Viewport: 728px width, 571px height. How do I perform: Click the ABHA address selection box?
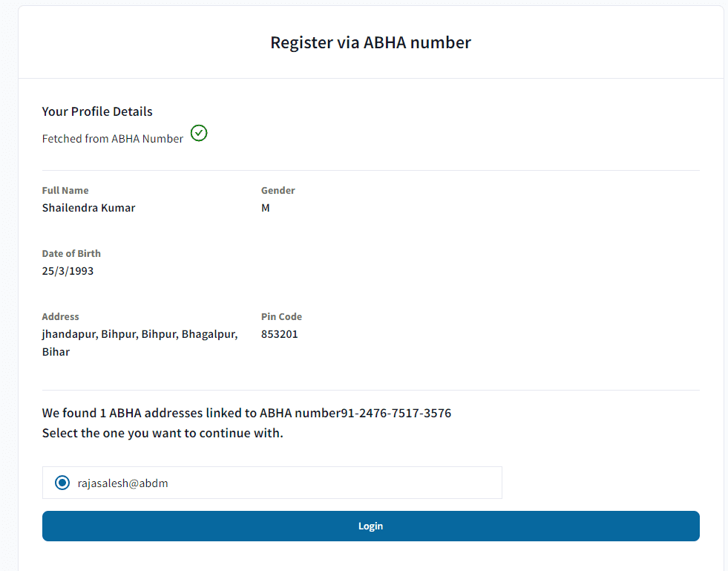272,483
